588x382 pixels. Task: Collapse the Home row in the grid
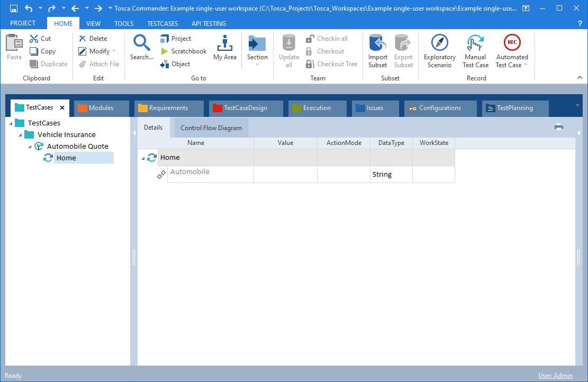(x=143, y=158)
